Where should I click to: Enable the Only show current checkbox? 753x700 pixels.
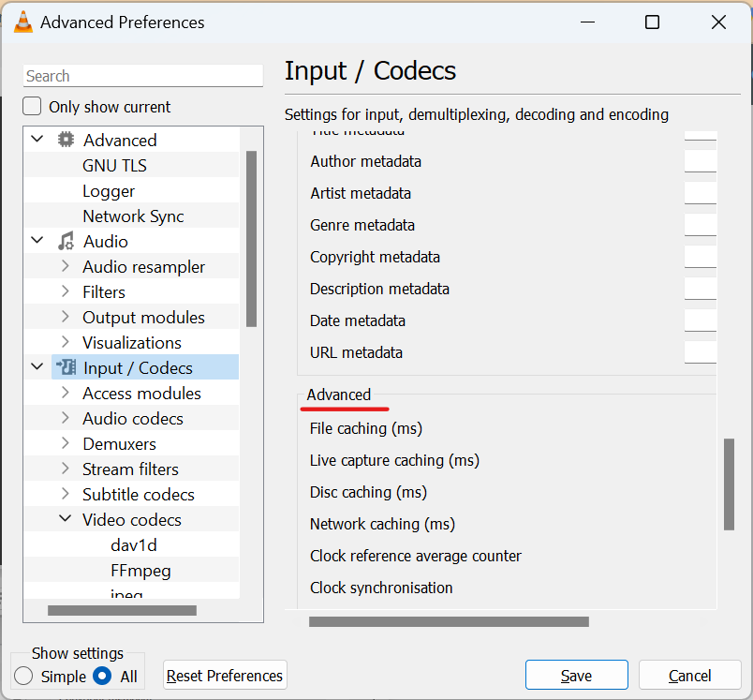pyautogui.click(x=31, y=106)
